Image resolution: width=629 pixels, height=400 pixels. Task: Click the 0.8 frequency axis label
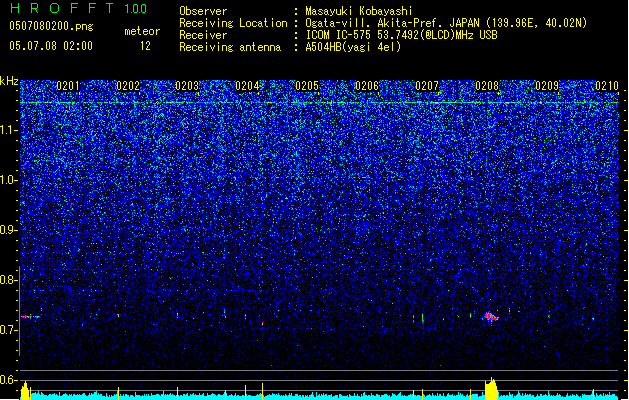pos(9,280)
